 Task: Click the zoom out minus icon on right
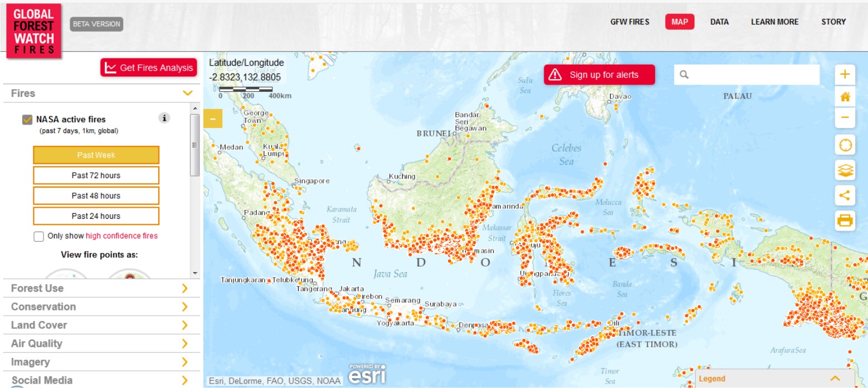[845, 117]
